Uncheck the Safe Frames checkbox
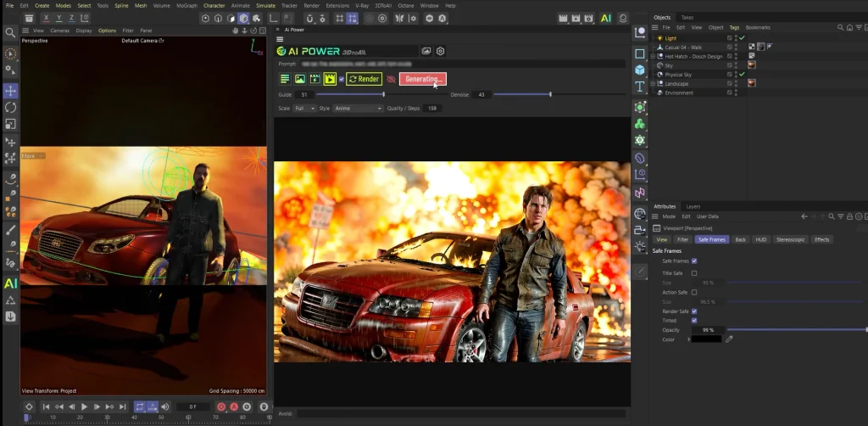Viewport: 868px width, 426px height. pos(694,261)
